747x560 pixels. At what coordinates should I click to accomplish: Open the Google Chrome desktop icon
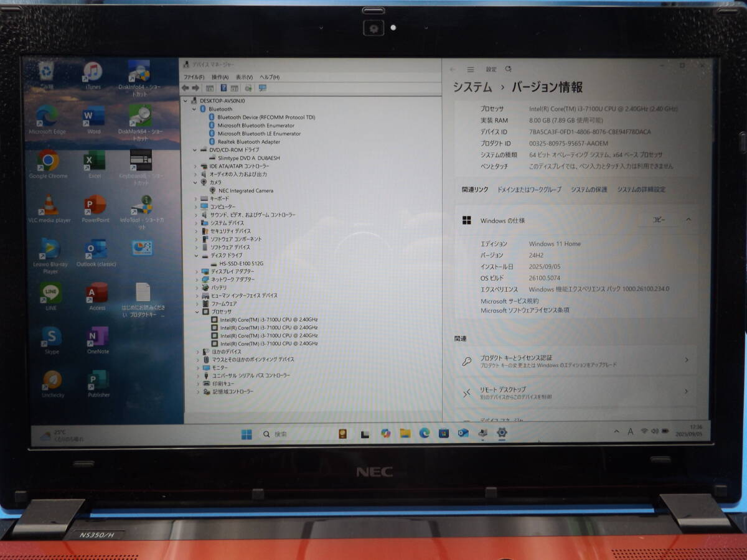48,164
